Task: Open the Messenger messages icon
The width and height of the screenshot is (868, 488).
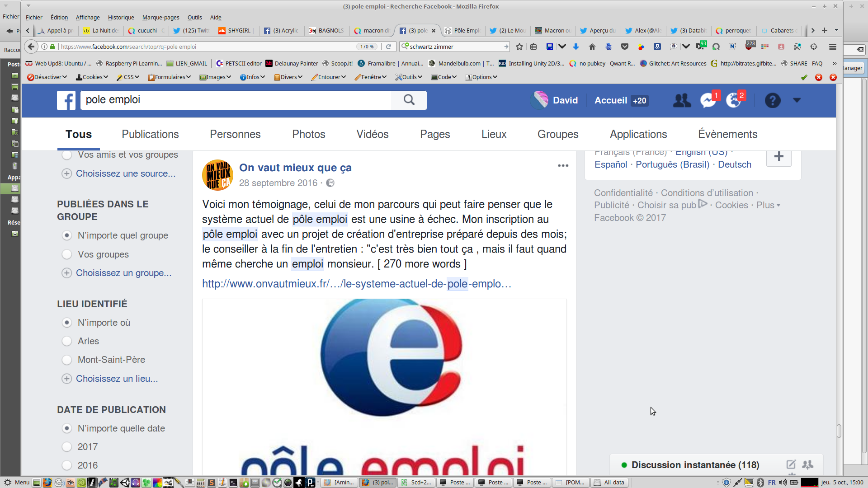Action: [708, 100]
